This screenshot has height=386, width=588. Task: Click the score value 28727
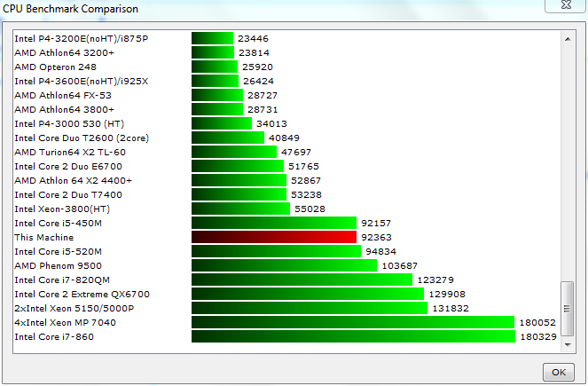tap(263, 96)
